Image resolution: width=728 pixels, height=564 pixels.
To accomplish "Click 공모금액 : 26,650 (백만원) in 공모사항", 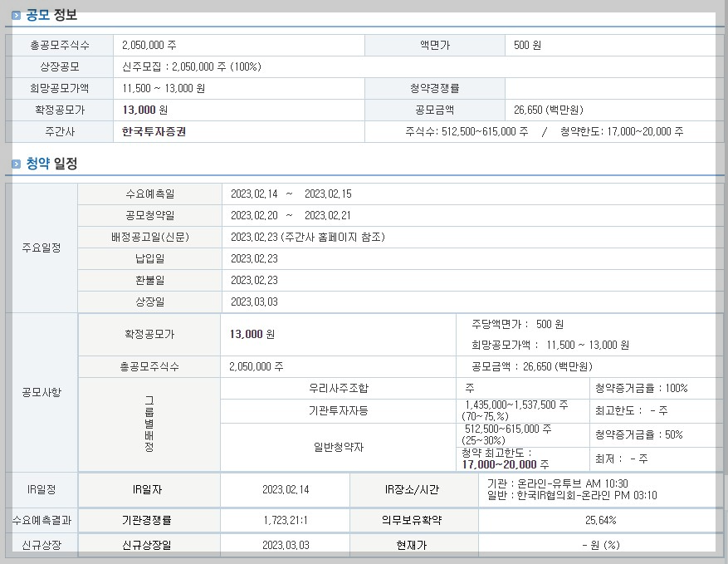I will (531, 366).
